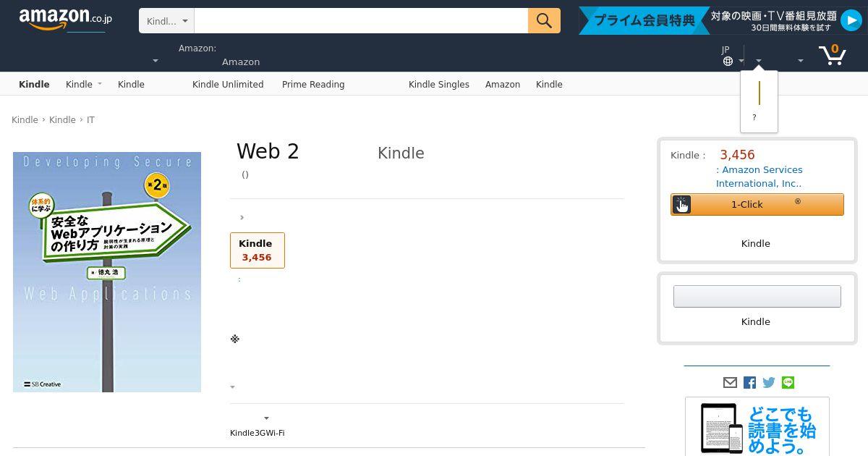This screenshot has height=456, width=868.
Task: Open the search category dropdown 'Kindl...'
Action: click(x=166, y=21)
